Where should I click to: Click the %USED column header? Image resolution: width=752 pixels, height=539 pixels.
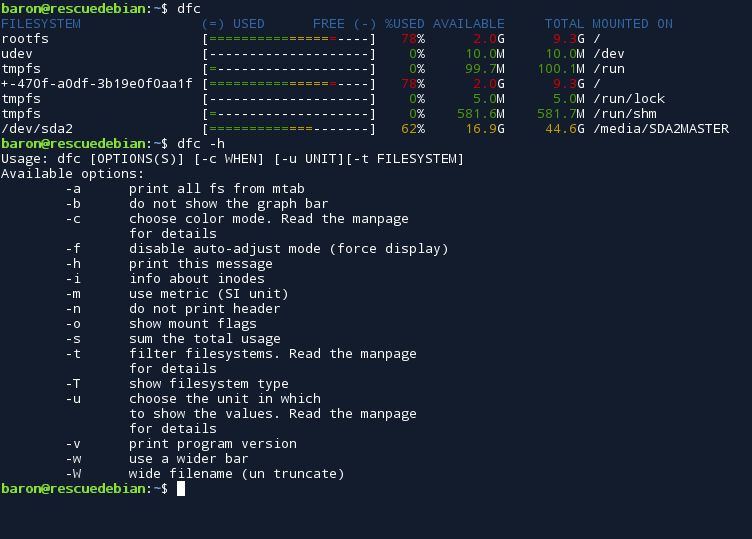[x=404, y=24]
